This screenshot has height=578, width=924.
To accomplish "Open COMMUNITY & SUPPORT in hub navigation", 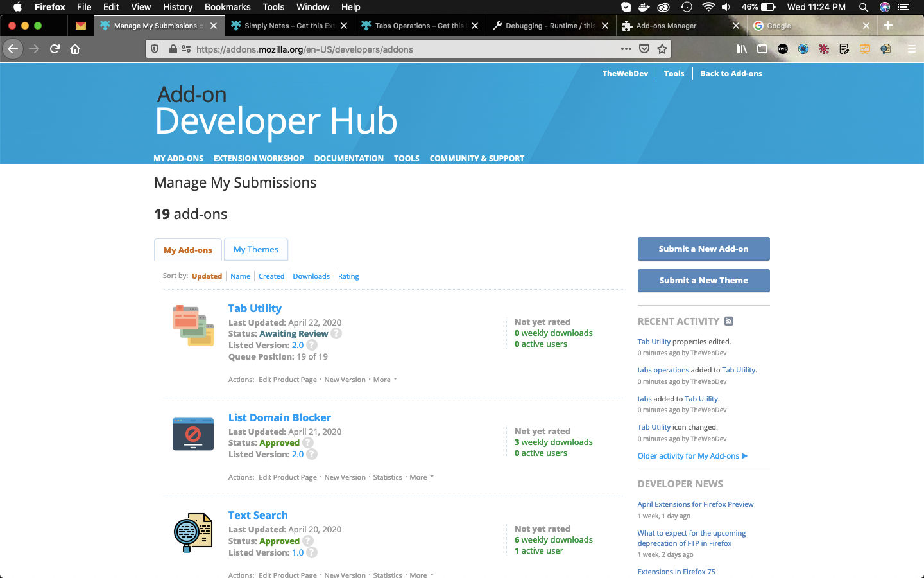I will click(x=477, y=158).
